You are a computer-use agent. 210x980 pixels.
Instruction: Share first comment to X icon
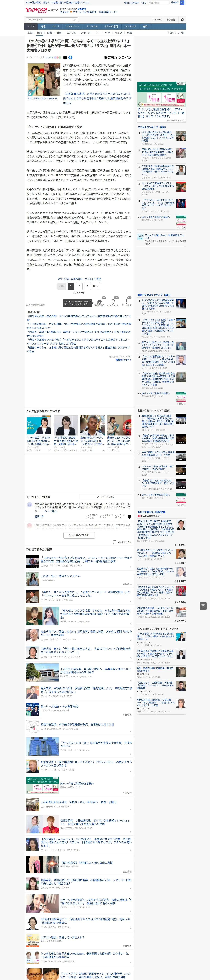coord(129,517)
